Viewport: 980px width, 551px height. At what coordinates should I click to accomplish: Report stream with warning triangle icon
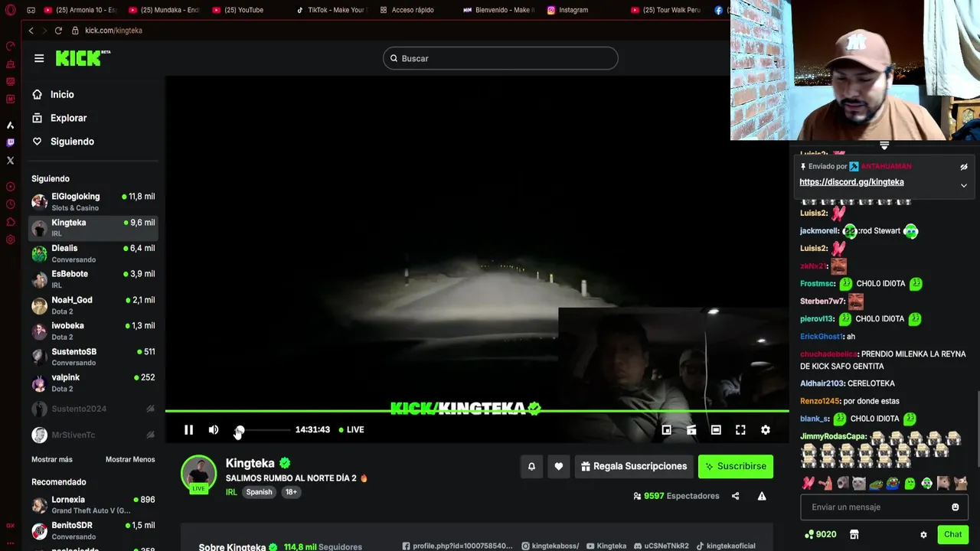click(x=762, y=496)
